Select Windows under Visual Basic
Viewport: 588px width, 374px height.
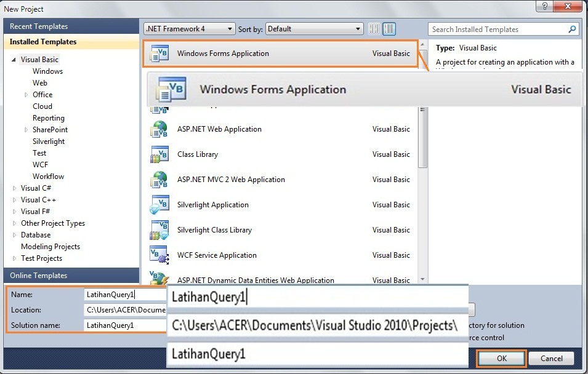pos(47,71)
